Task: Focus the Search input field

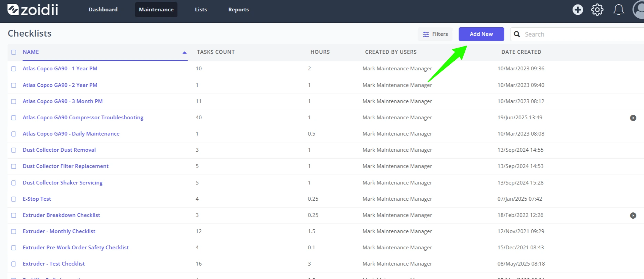Action: click(x=583, y=34)
